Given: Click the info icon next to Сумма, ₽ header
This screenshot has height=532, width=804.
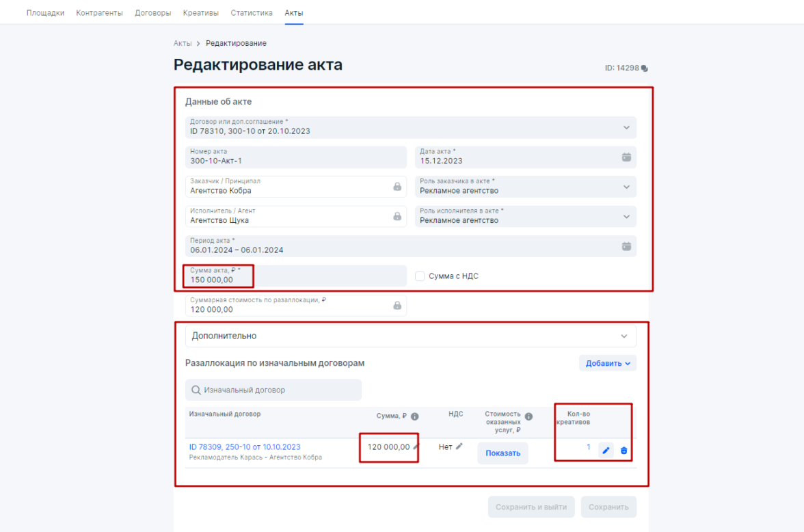Looking at the screenshot, I should tap(415, 416).
